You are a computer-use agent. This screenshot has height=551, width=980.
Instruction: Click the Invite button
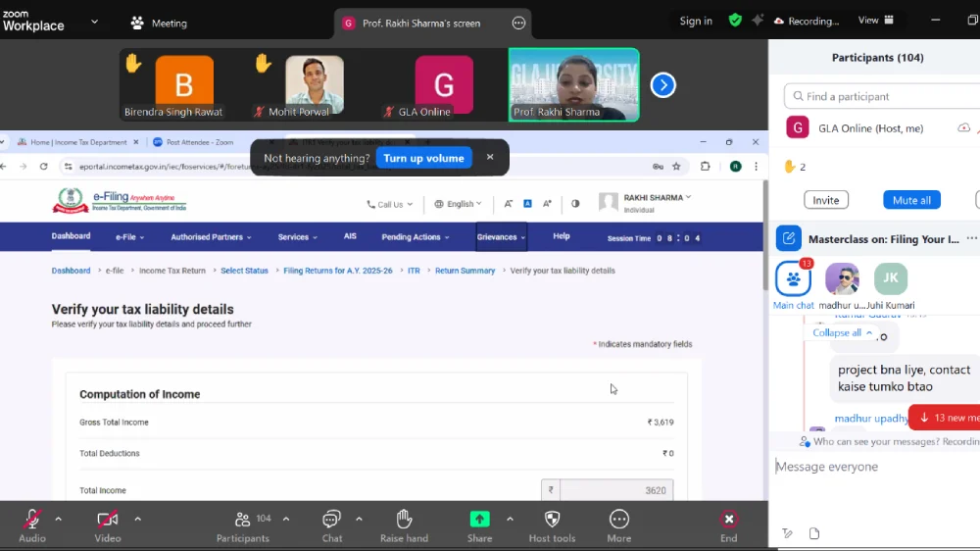pyautogui.click(x=825, y=200)
